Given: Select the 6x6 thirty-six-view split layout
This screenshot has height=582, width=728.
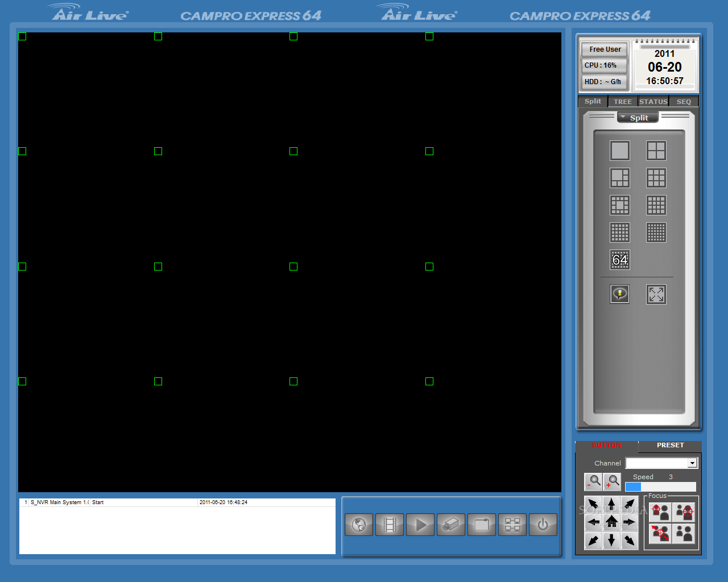Looking at the screenshot, I should coord(656,232).
